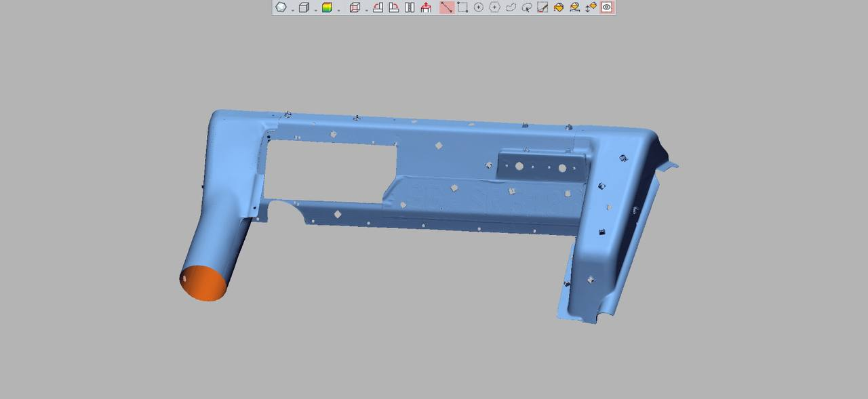The width and height of the screenshot is (868, 399).
Task: Select the transparent cube display mode
Action: [x=354, y=7]
